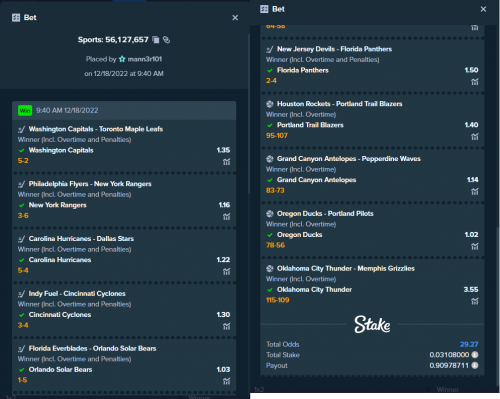Open stats icon for Florida Panthers bet
This screenshot has height=399, width=500.
click(475, 82)
